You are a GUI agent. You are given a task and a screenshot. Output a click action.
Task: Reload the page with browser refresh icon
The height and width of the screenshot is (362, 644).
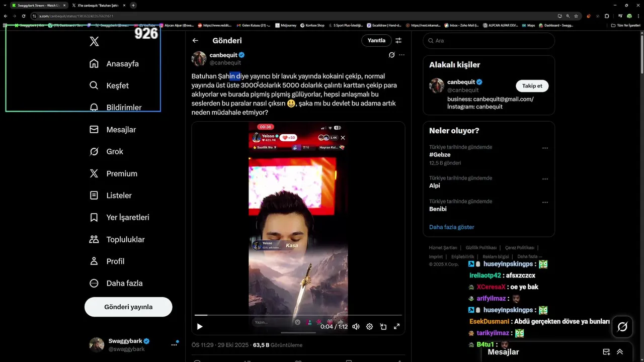pos(24,16)
